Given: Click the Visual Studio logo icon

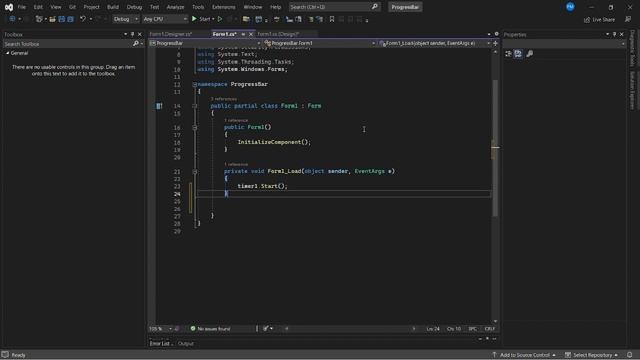Looking at the screenshot, I should [9, 7].
